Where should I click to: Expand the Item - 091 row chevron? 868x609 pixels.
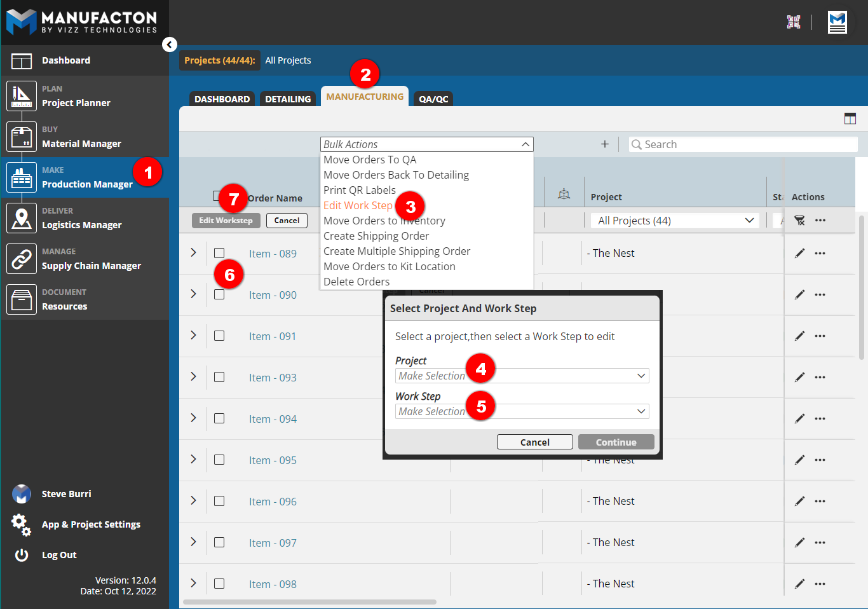[193, 336]
